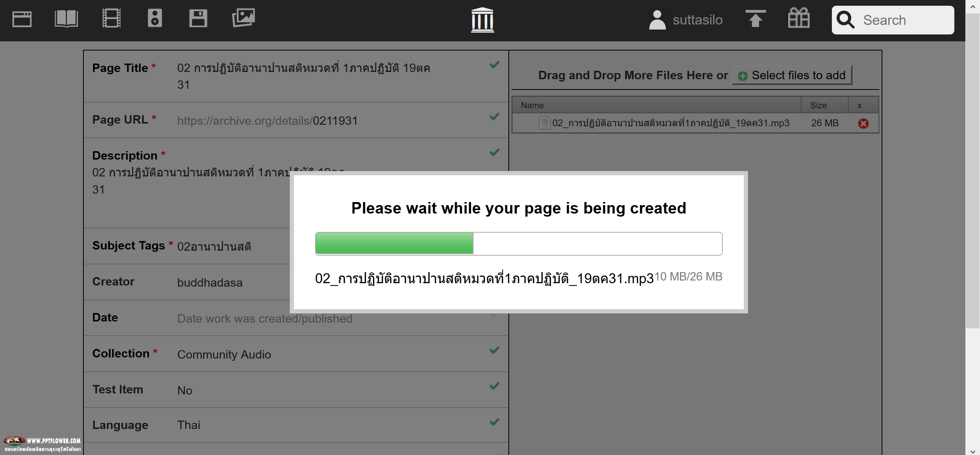980x455 pixels.
Task: Click the Collection green checkmark
Action: [495, 350]
